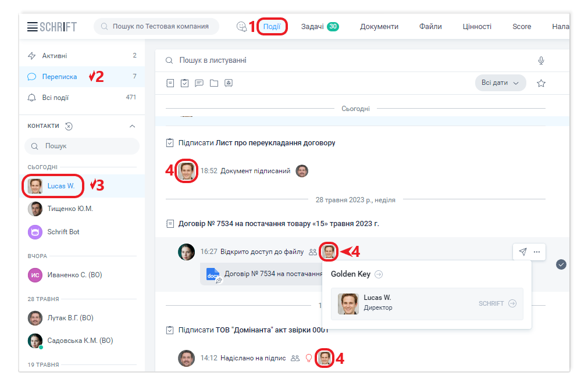The height and width of the screenshot is (390, 588).
Task: Filter by folder icon in toolbar
Action: tap(214, 83)
